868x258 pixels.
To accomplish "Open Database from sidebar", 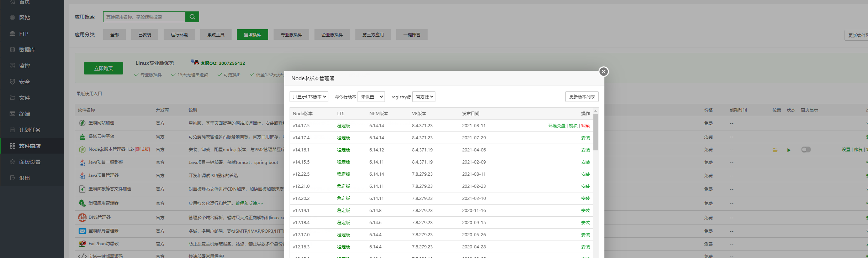I will click(x=27, y=50).
